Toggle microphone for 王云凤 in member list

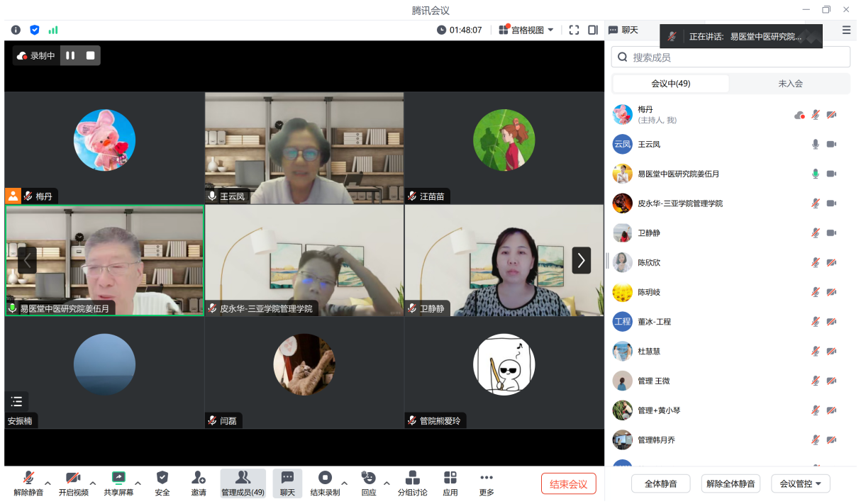[x=816, y=144]
